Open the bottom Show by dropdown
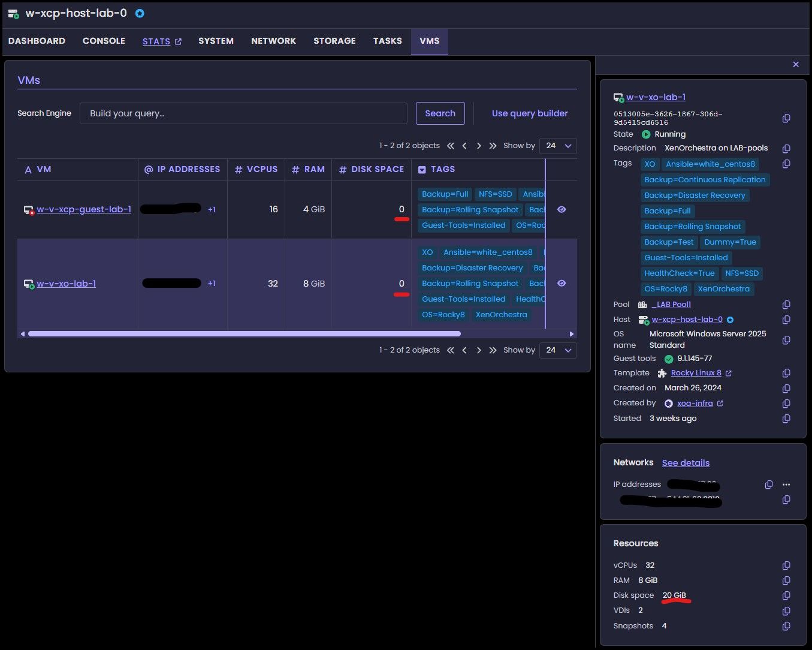Viewport: 812px width, 650px height. pos(558,350)
